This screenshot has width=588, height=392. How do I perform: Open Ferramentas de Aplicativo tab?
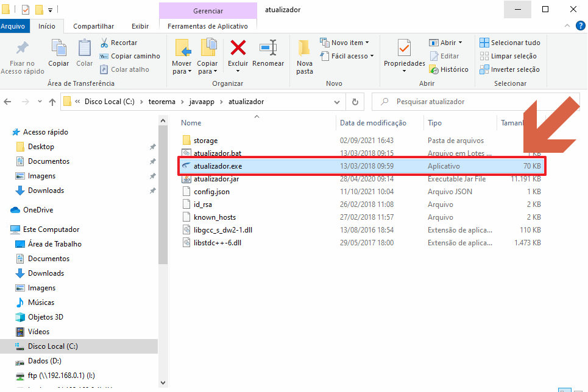(x=208, y=26)
